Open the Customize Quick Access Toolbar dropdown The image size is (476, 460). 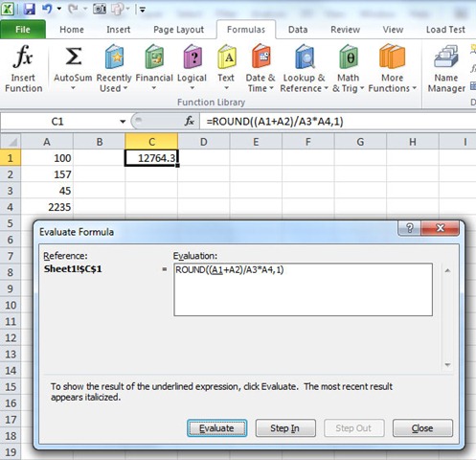(x=143, y=10)
